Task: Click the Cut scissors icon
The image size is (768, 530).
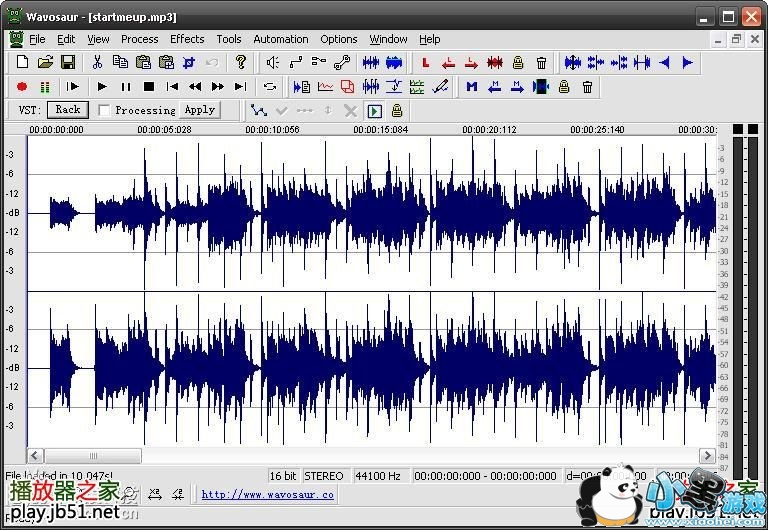Action: 97,62
